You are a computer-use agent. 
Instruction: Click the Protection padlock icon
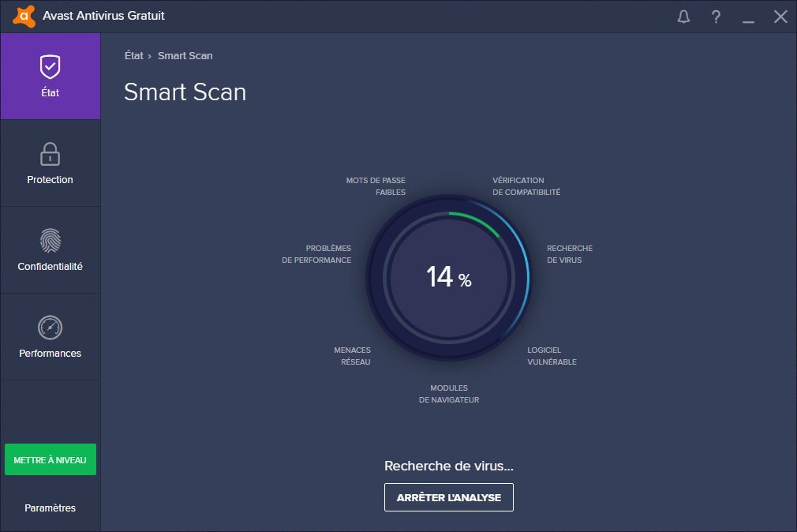(x=50, y=153)
